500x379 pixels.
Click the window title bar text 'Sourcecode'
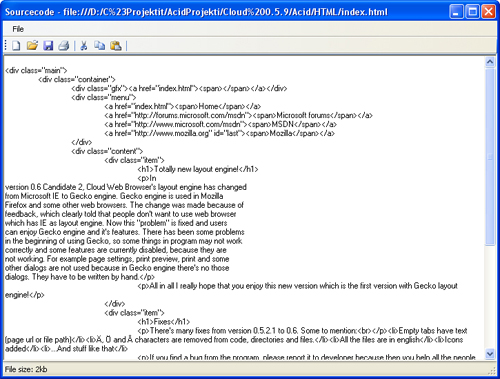(x=30, y=12)
